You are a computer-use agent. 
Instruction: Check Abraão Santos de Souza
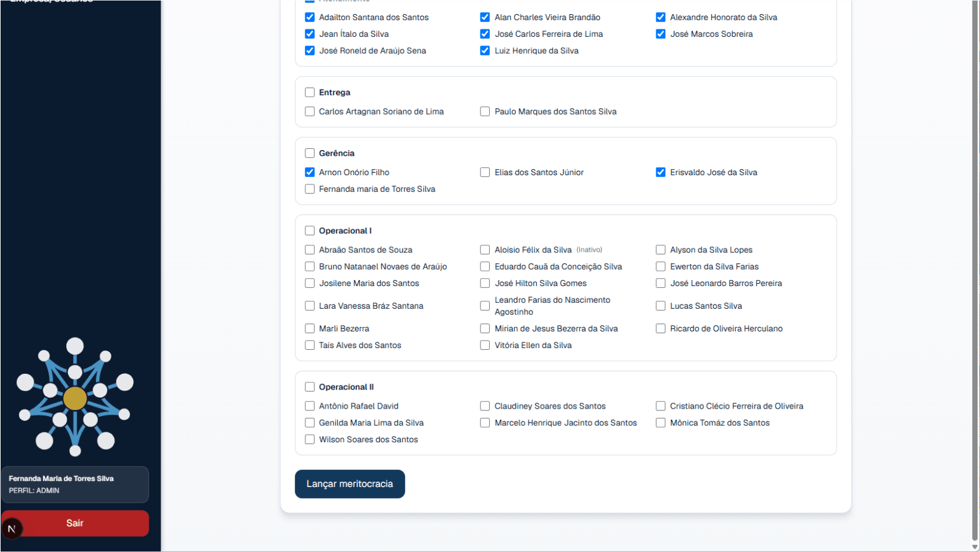click(x=310, y=250)
